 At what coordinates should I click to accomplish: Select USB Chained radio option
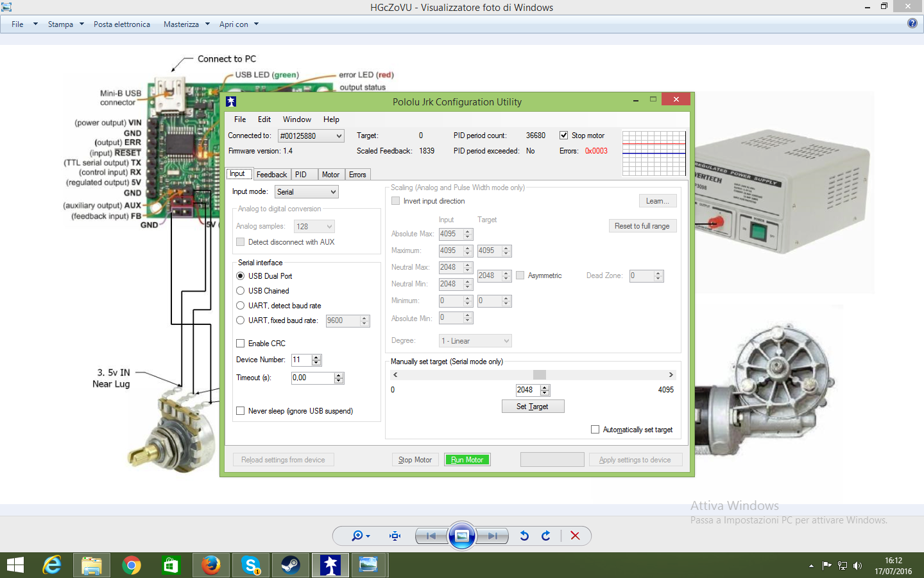tap(240, 291)
